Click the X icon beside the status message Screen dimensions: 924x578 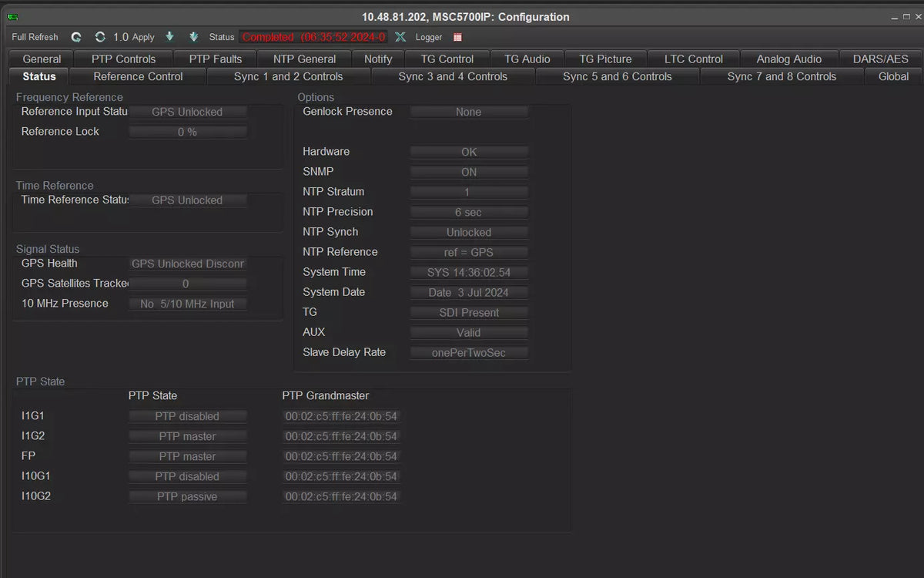[400, 37]
